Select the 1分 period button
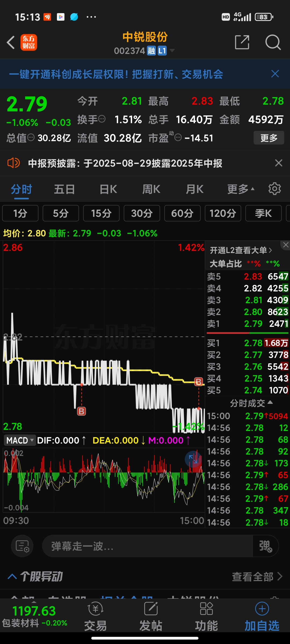Image resolution: width=290 pixels, height=644 pixels. pos(20,213)
